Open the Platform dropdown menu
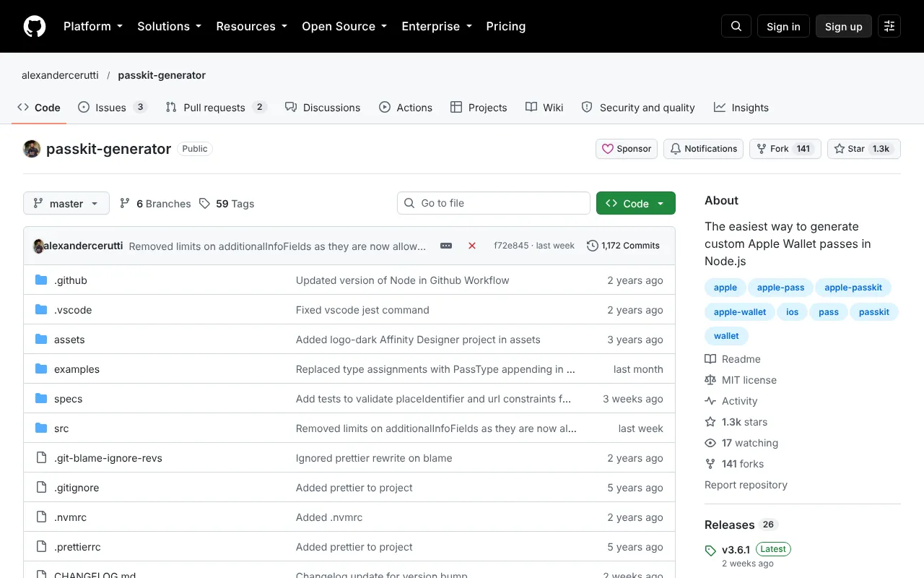Screen dimensions: 924x578 (x=93, y=26)
